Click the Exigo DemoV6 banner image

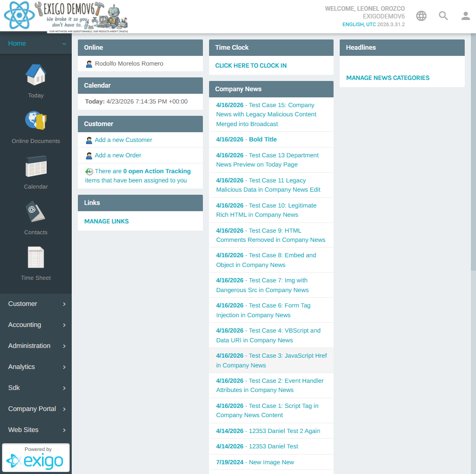point(82,17)
